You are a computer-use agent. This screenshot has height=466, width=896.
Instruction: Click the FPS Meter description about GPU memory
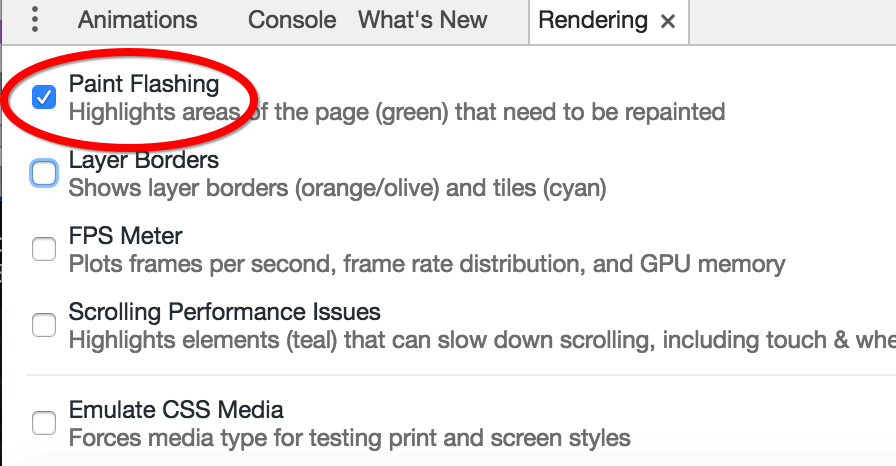427,264
